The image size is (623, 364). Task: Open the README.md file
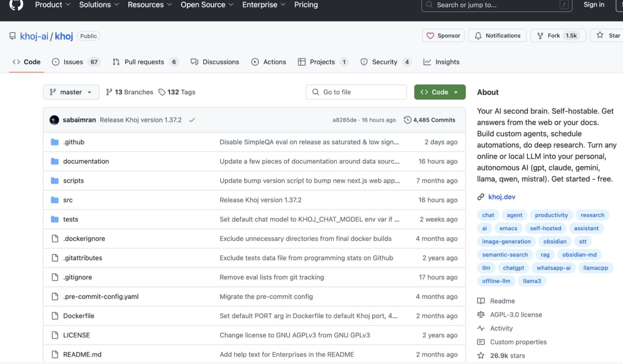coord(82,354)
